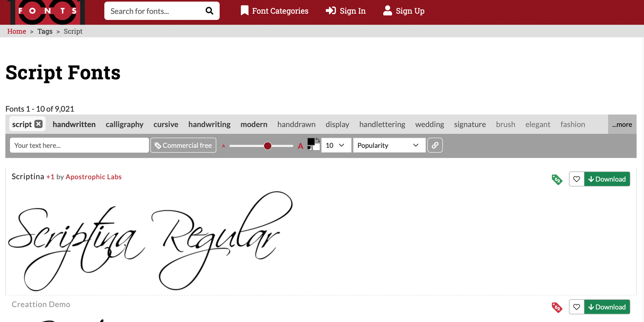The height and width of the screenshot is (322, 644).
Task: Click the Sign Up user icon
Action: click(x=388, y=10)
